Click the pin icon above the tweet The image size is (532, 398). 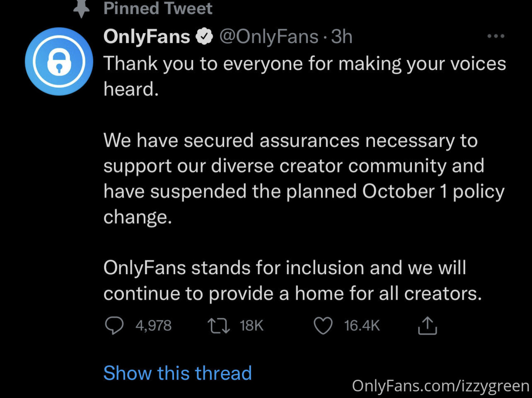point(81,9)
